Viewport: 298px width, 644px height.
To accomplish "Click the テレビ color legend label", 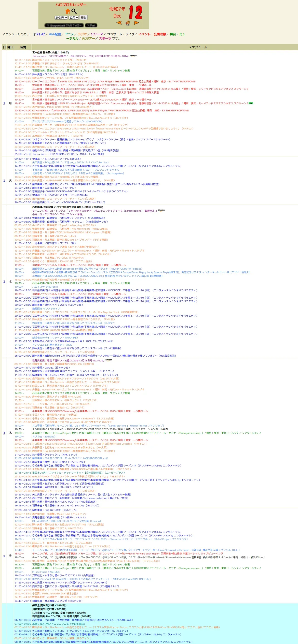I will (x=40, y=34).
